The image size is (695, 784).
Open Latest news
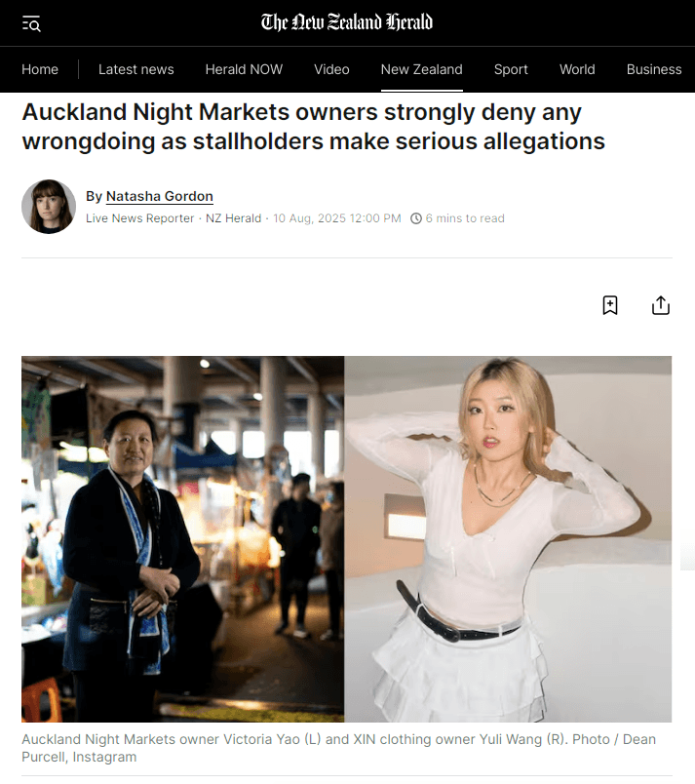tap(135, 69)
